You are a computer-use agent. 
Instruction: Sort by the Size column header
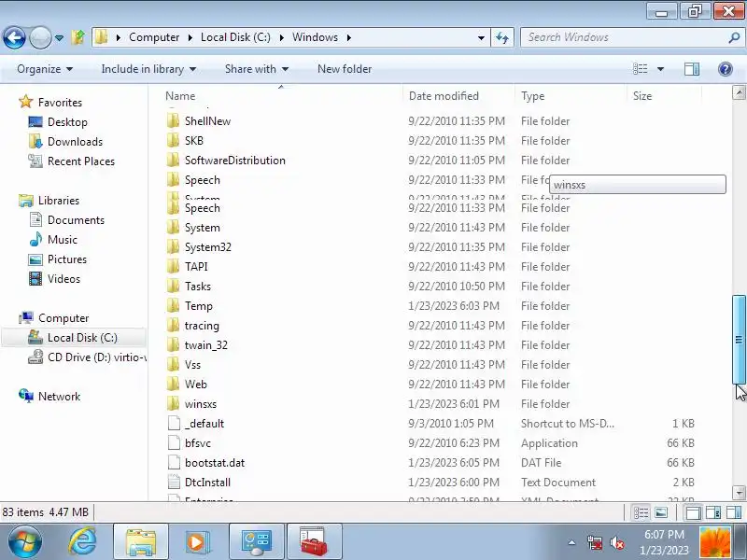click(642, 96)
